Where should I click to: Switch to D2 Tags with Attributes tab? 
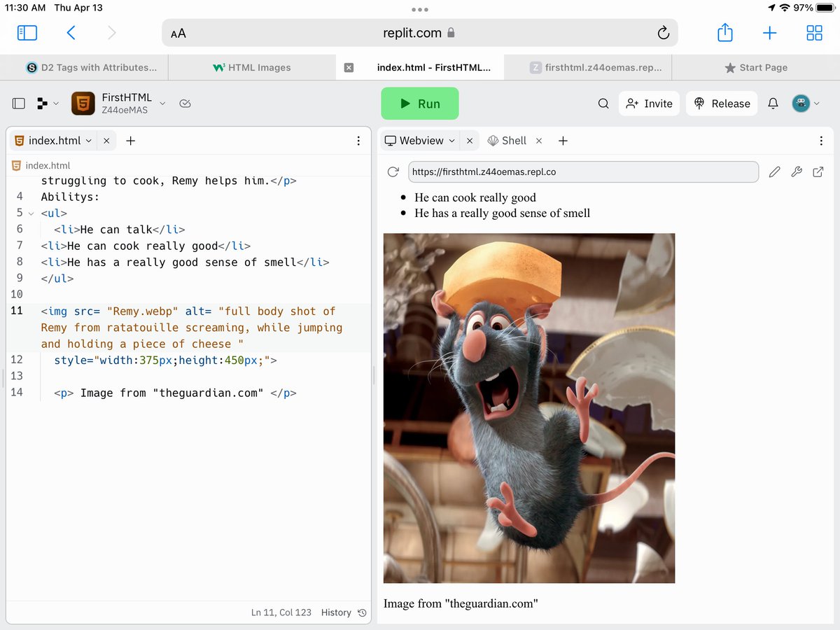[x=91, y=68]
